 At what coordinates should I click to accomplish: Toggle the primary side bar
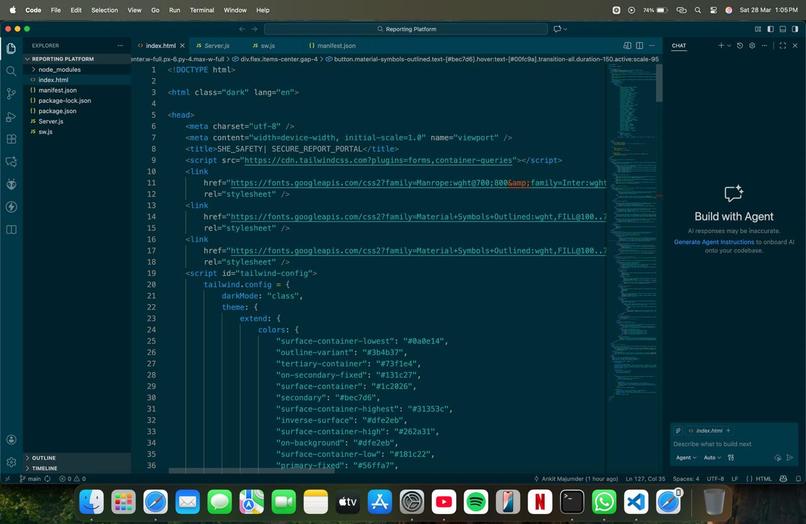(x=770, y=29)
